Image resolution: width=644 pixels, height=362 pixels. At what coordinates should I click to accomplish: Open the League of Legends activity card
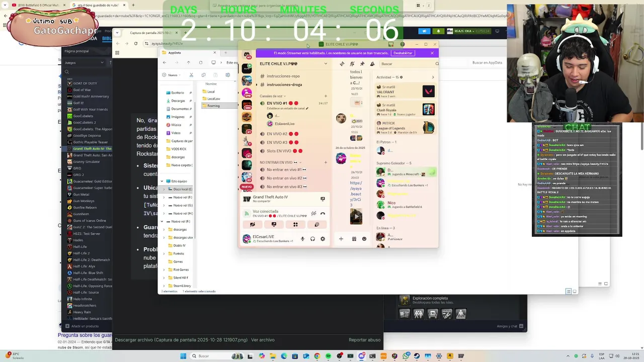[405, 127]
